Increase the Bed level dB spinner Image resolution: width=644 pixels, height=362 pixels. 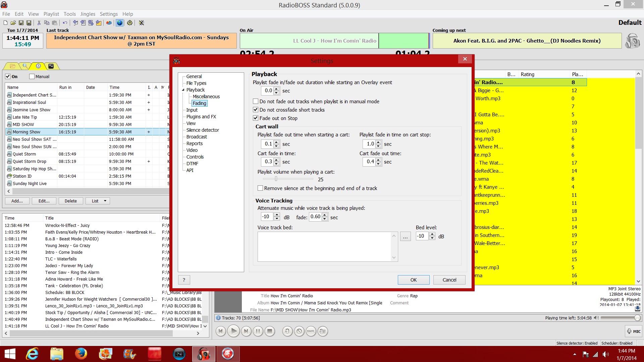pyautogui.click(x=432, y=234)
